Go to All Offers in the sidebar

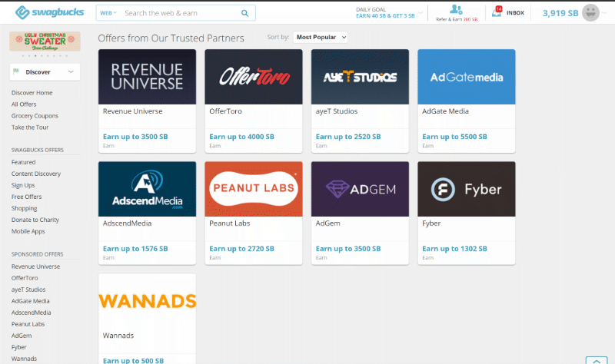pos(24,104)
